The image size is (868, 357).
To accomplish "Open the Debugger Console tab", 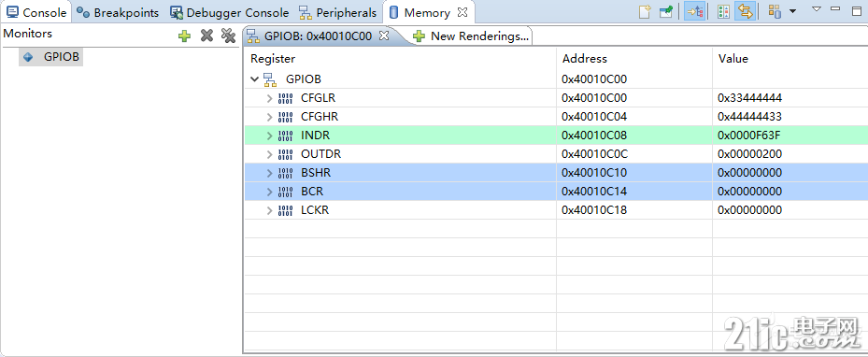I will (229, 12).
